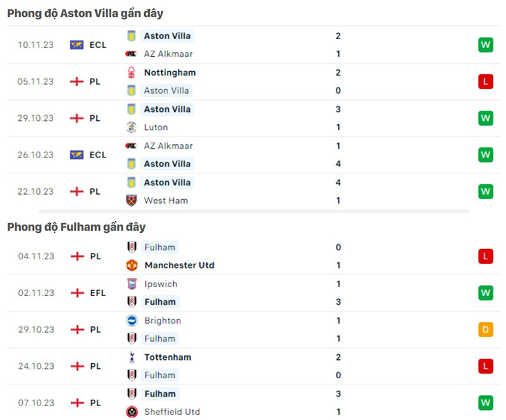This screenshot has height=420, width=506.
Task: Click the Brighton club crest
Action: (131, 321)
